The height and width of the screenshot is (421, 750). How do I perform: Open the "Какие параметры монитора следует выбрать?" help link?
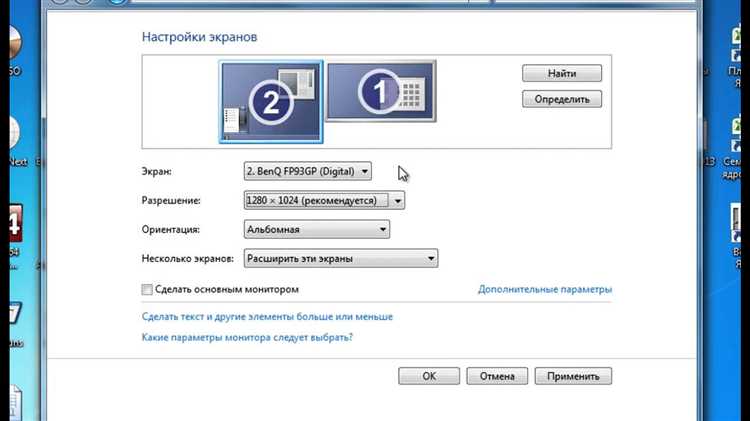(x=247, y=337)
